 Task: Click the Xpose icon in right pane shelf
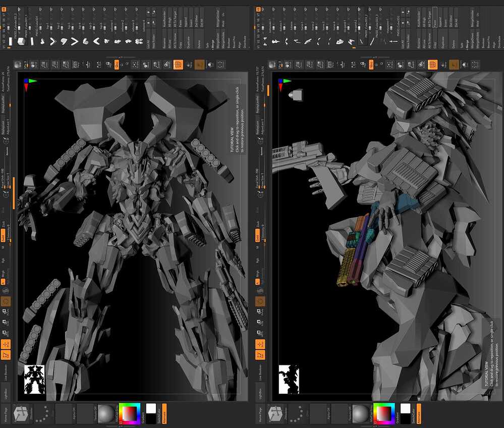[x=475, y=65]
